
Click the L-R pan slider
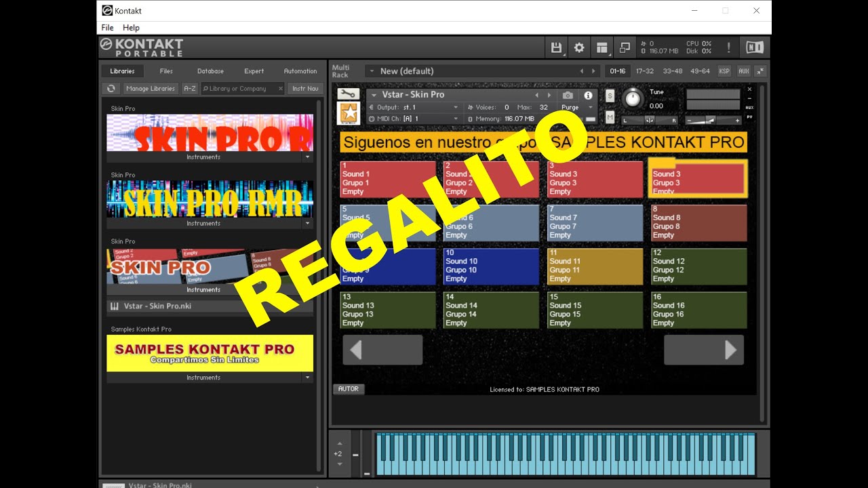coord(650,121)
